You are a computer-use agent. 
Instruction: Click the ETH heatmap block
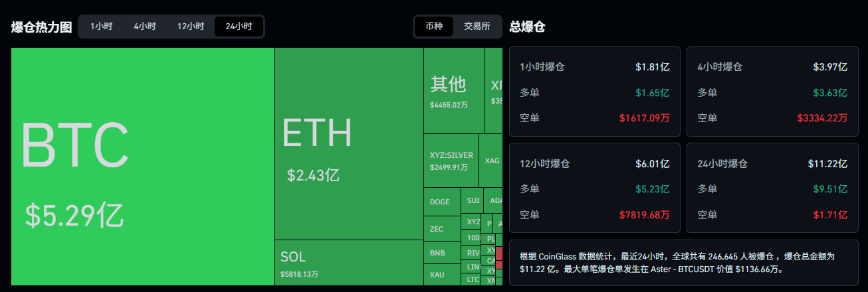348,143
